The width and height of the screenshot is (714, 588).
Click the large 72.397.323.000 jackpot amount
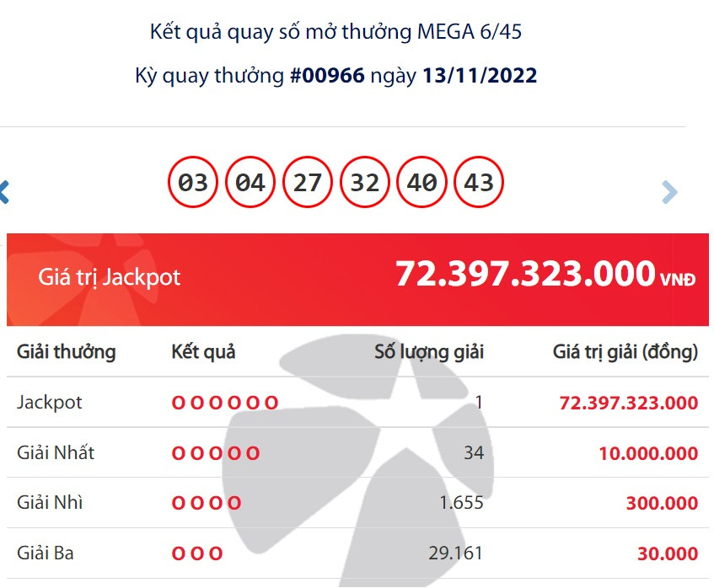pos(525,275)
